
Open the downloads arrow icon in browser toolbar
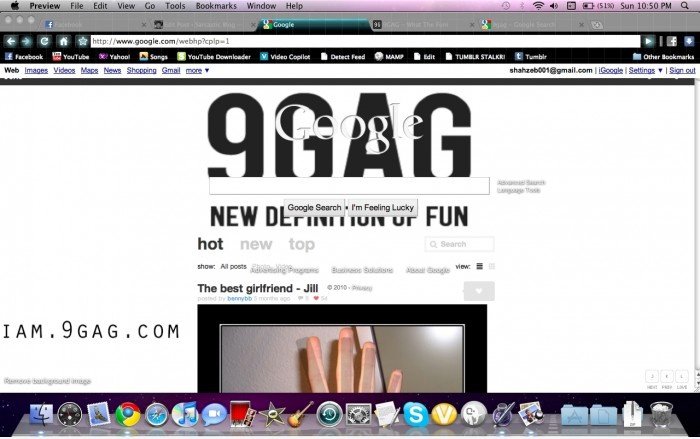689,42
